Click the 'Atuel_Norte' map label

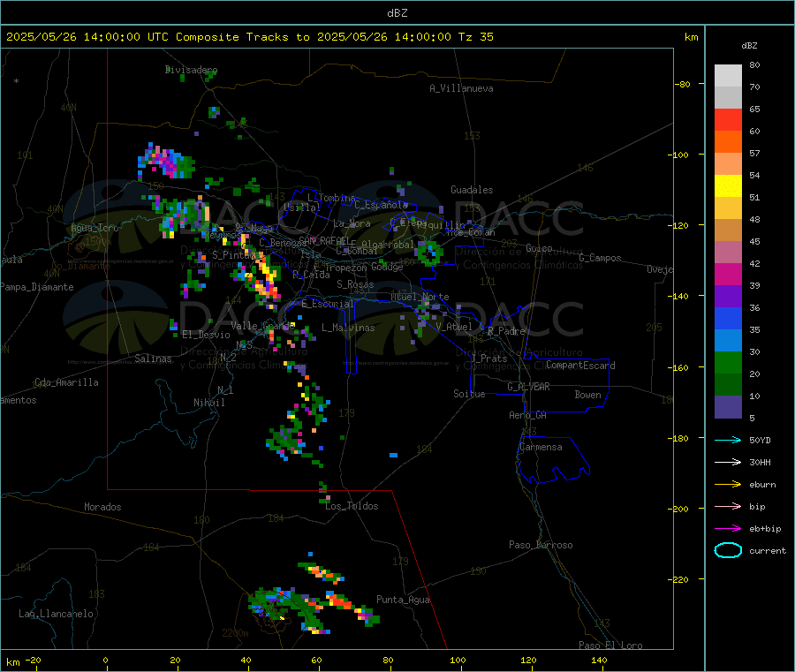(420, 297)
